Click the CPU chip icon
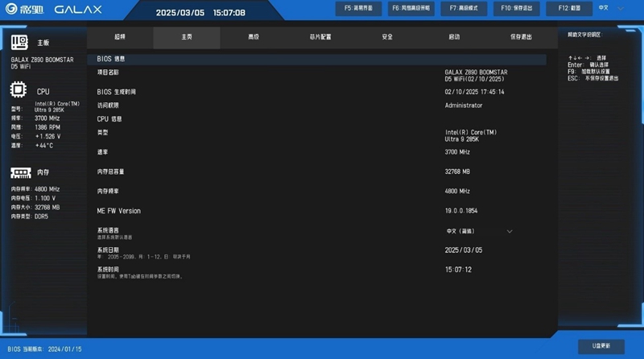Screen dimensions: 644x359 [x=19, y=91]
